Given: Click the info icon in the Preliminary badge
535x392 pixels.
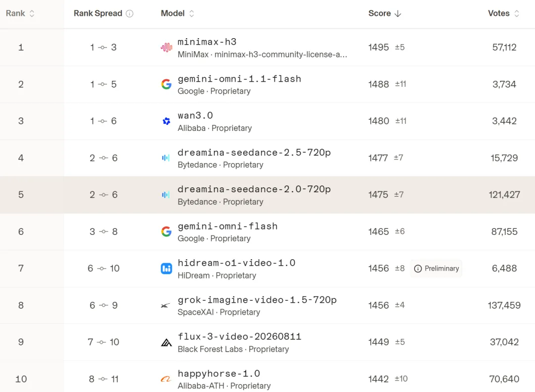Looking at the screenshot, I should tap(418, 269).
